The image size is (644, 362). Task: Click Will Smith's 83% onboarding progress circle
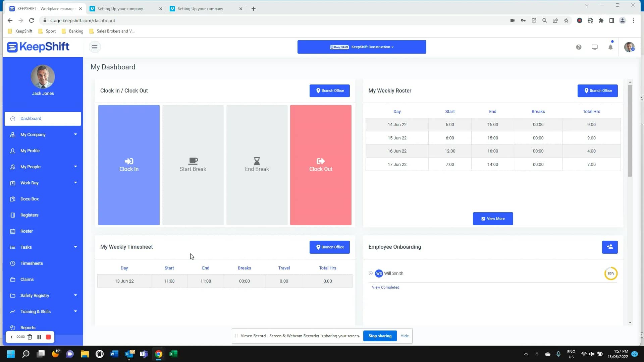610,274
